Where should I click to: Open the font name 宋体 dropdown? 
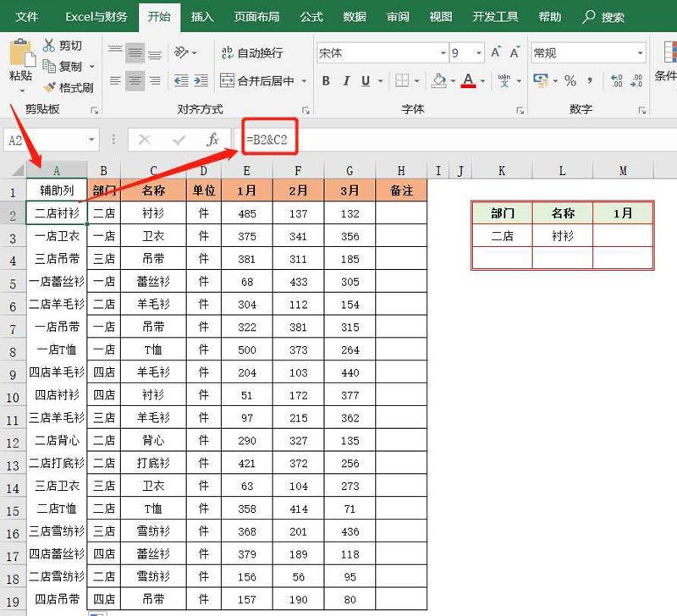(443, 53)
